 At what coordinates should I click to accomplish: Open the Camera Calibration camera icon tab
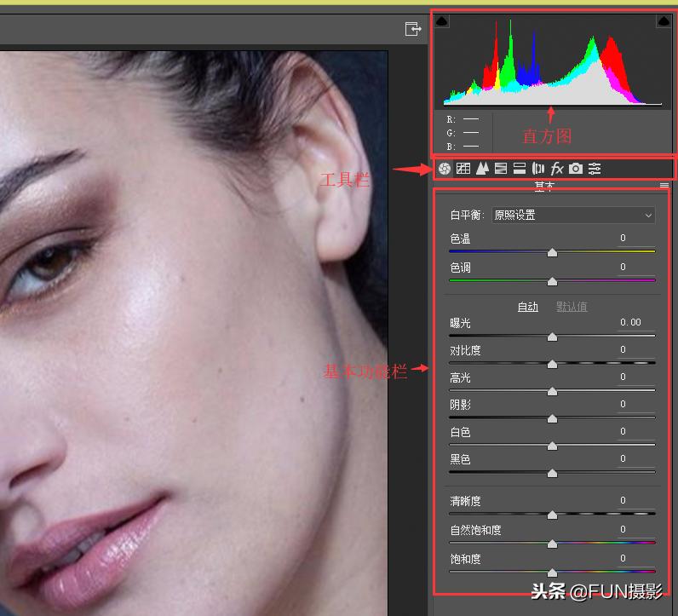click(576, 169)
